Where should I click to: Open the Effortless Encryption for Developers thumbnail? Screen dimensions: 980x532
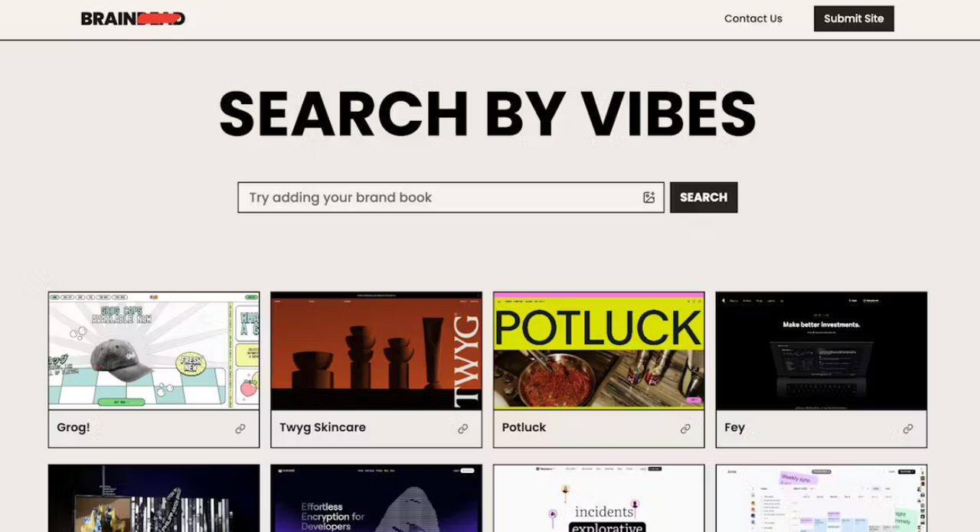click(376, 498)
